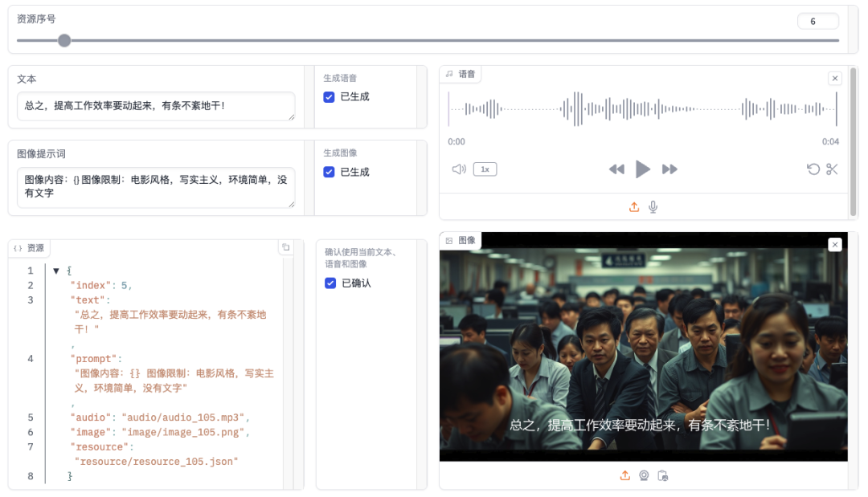Fast forward the audio clip

pos(669,169)
